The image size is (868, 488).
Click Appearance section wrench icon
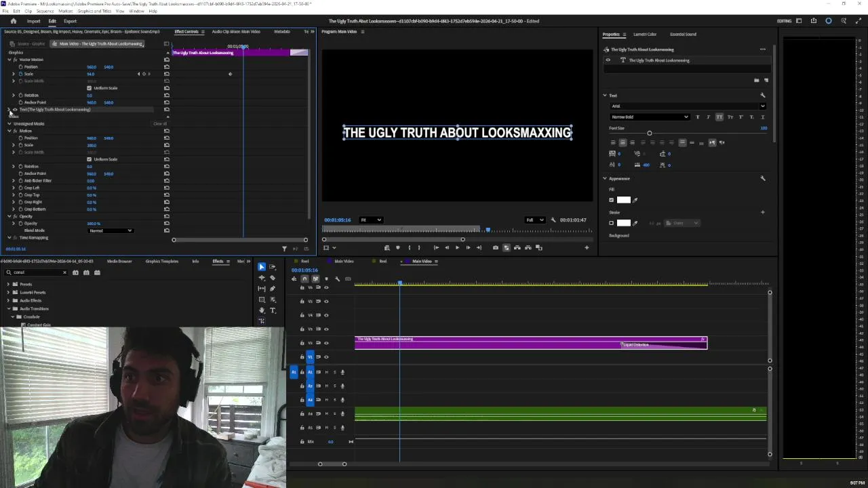coord(762,178)
